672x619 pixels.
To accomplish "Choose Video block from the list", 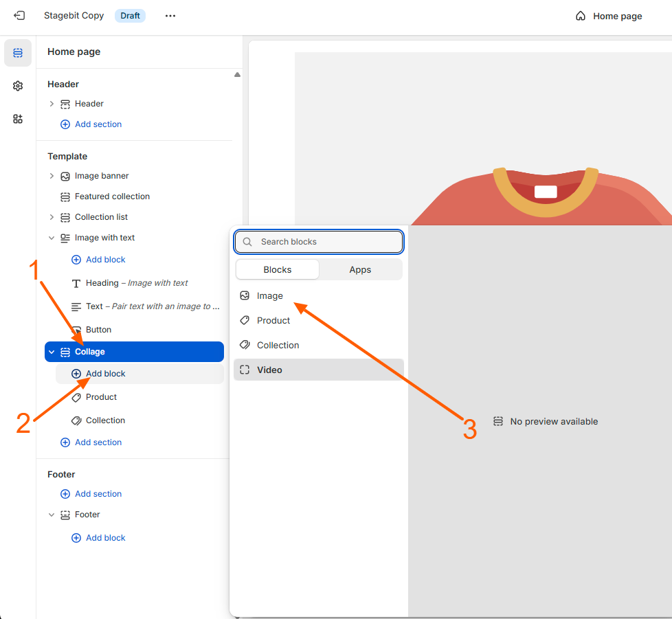I will click(x=318, y=370).
